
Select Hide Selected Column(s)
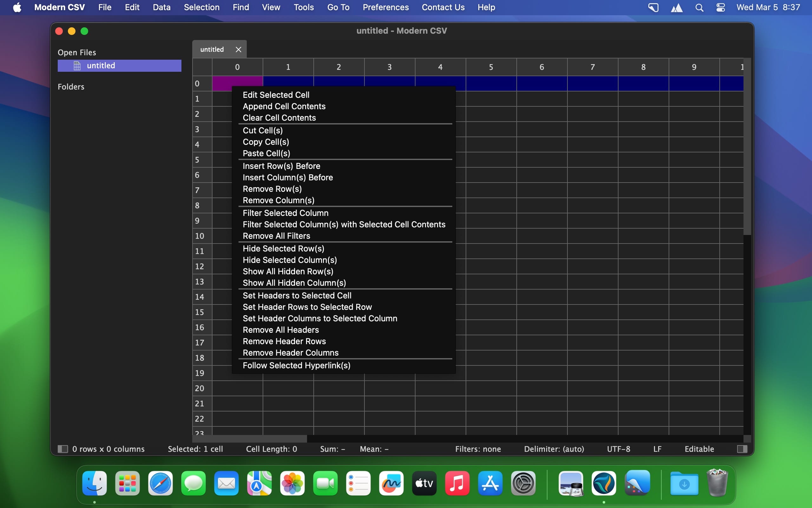coord(290,260)
